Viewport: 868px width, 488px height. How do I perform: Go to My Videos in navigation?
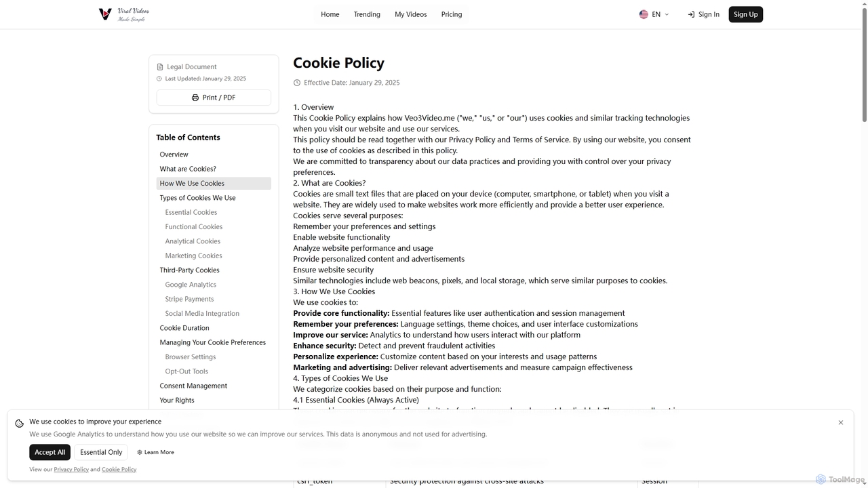point(411,14)
